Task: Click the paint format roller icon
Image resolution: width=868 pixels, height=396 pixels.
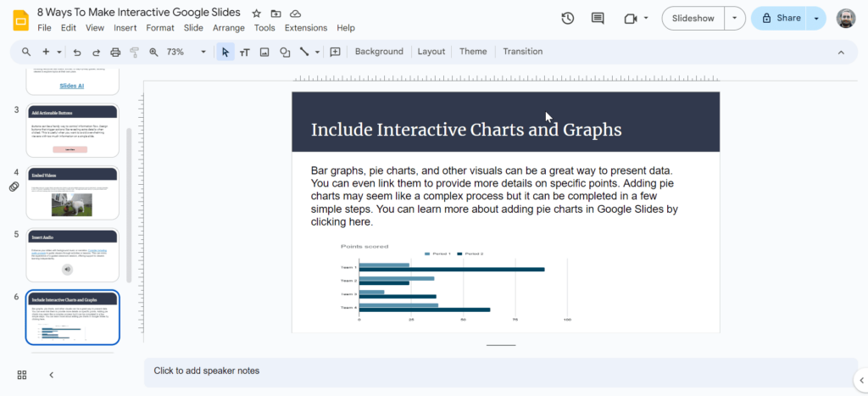Action: tap(134, 52)
